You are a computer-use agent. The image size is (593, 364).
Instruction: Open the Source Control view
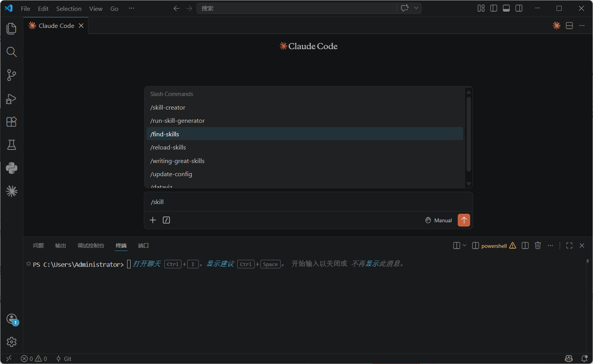12,75
